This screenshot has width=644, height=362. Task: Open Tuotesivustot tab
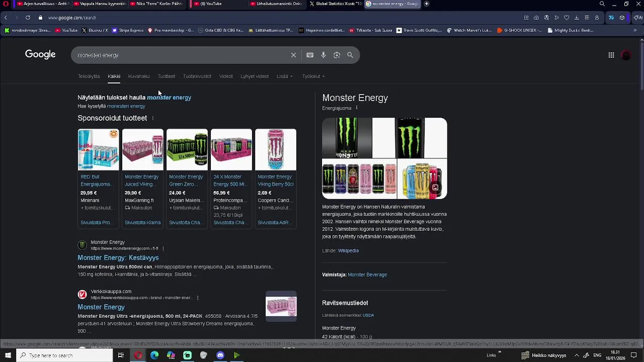[197, 76]
